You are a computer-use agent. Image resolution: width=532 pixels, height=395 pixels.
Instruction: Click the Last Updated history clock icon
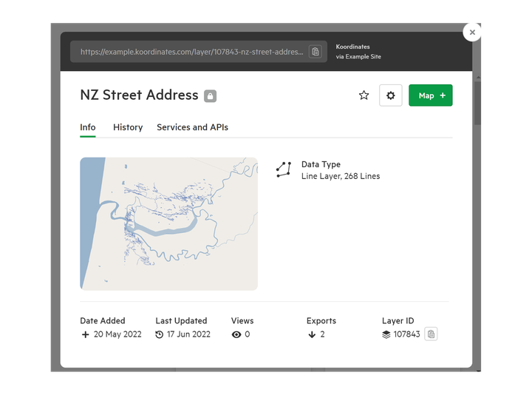[x=160, y=334]
